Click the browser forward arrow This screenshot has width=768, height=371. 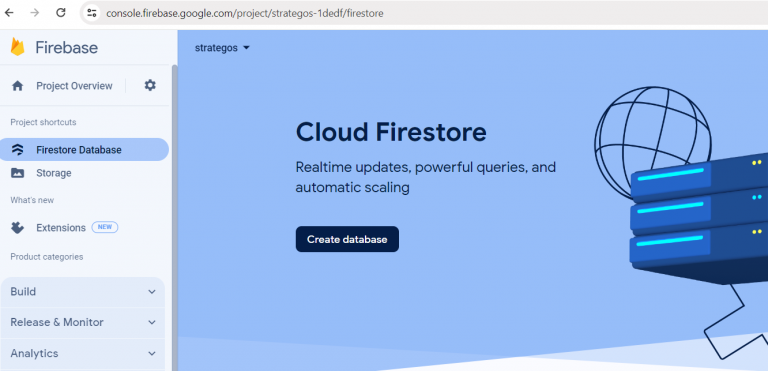(35, 13)
